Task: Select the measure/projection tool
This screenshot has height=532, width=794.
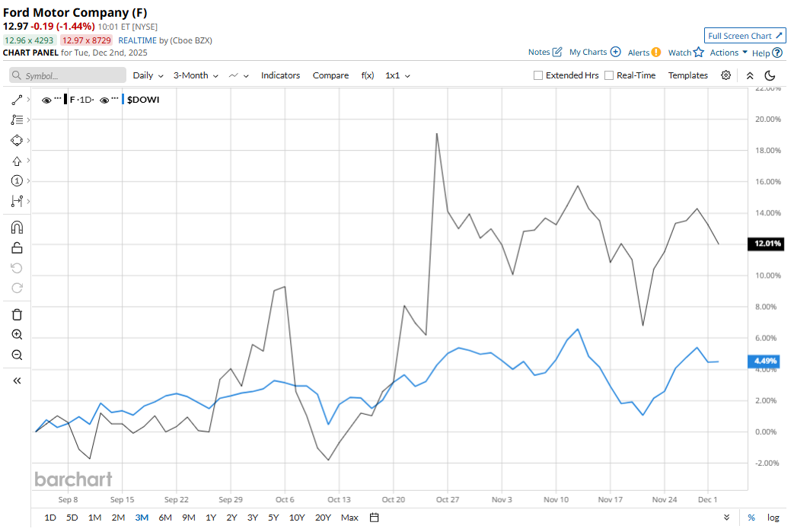Action: (17, 201)
